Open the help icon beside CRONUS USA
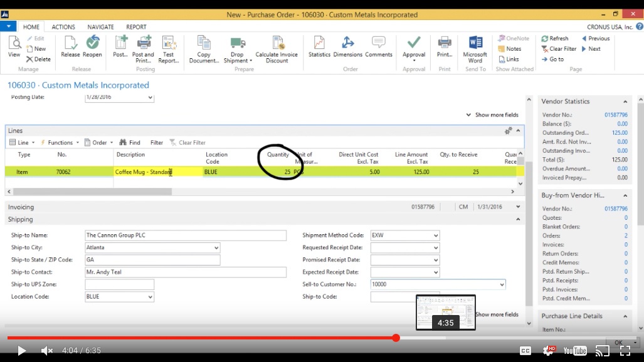 640,26
